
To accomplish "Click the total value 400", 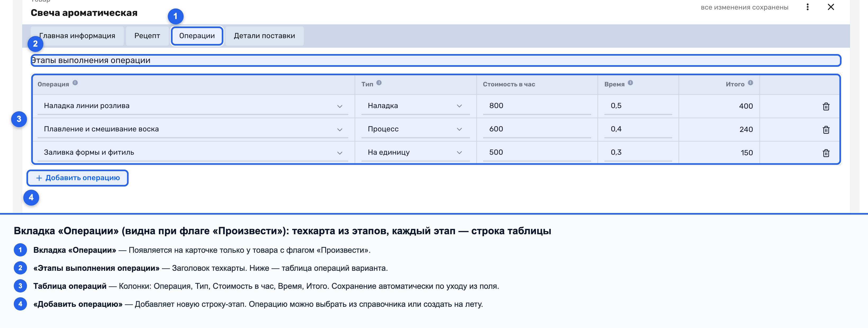I will pos(746,106).
